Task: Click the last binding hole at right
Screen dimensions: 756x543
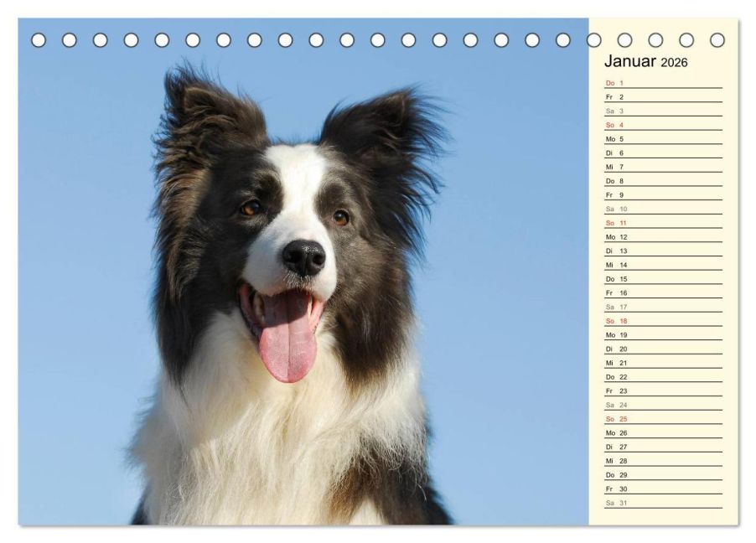Action: click(717, 40)
